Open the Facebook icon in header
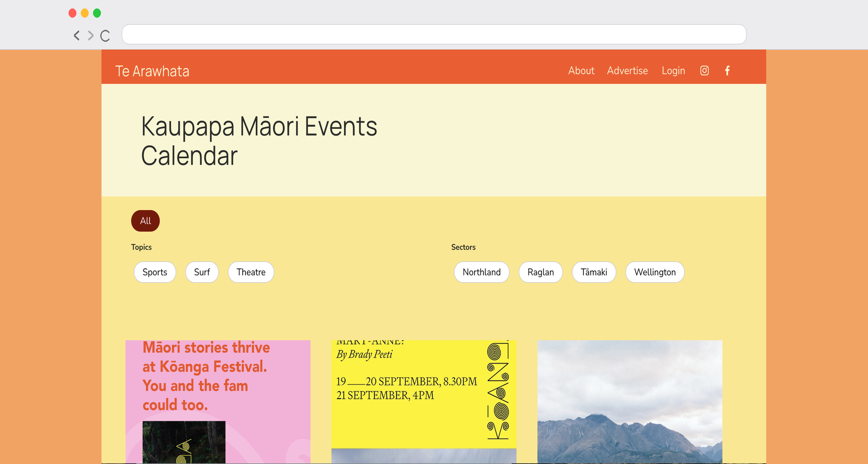 [727, 71]
